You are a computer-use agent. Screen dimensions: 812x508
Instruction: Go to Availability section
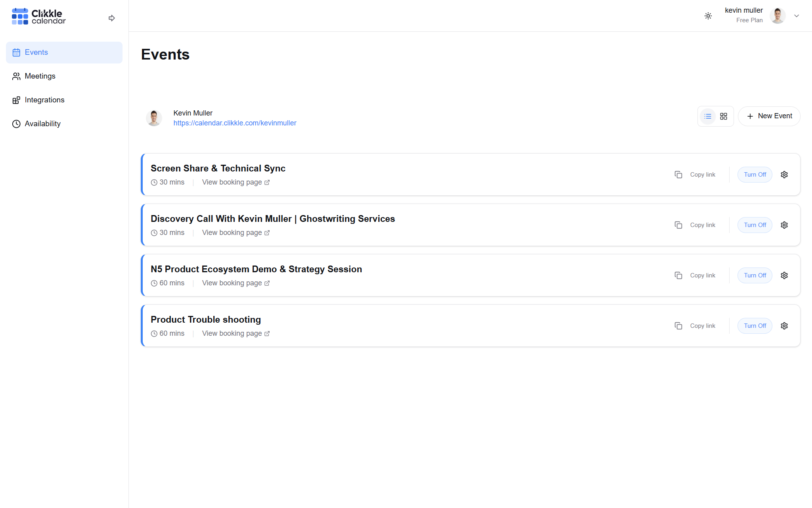coord(42,124)
